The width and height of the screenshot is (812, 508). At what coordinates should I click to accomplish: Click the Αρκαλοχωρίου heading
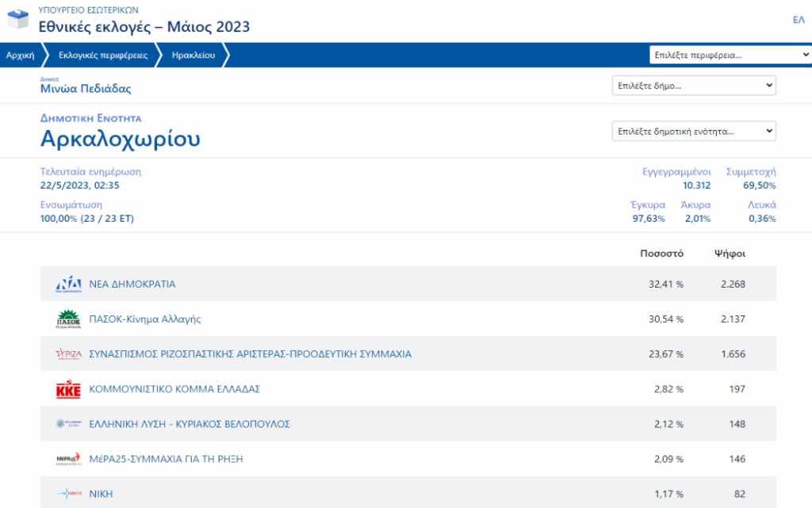pos(121,139)
